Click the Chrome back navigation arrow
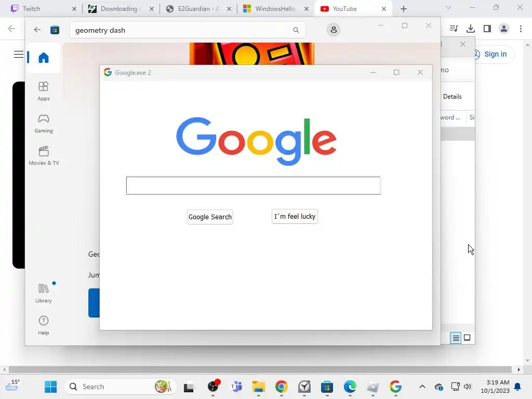This screenshot has width=532, height=399. pyautogui.click(x=11, y=29)
